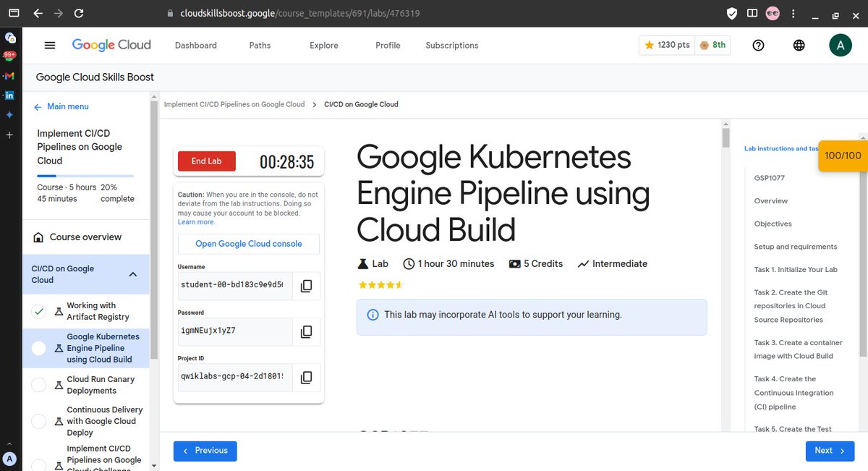Click the browser forward arrow
The width and height of the screenshot is (868, 471).
tap(59, 13)
